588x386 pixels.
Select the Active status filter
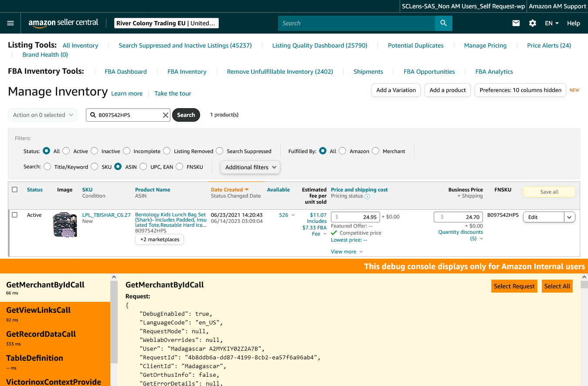click(x=66, y=151)
